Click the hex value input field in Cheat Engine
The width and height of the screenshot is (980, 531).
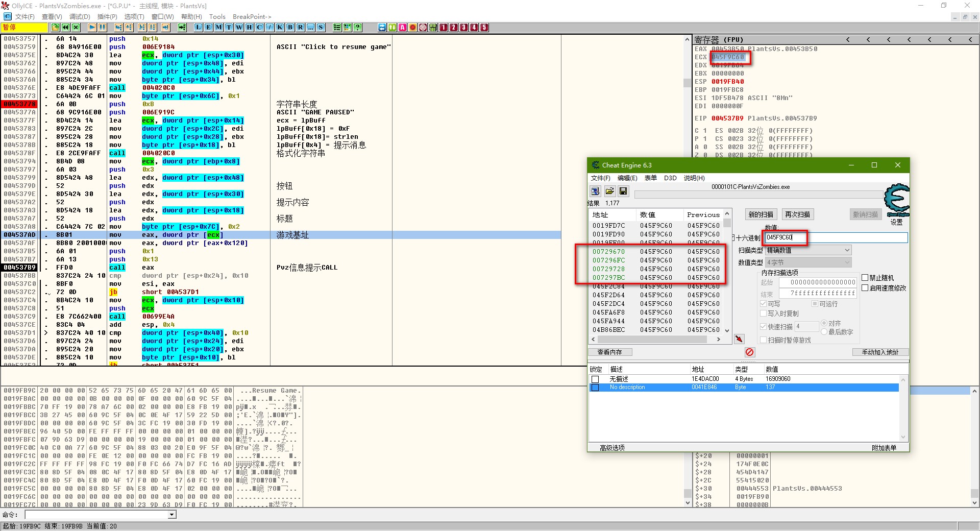836,237
